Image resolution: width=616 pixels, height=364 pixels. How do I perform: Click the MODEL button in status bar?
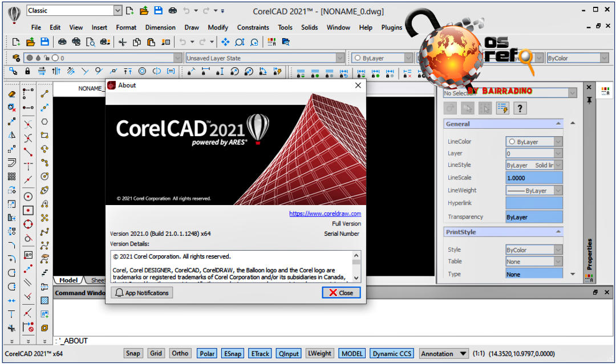click(352, 353)
